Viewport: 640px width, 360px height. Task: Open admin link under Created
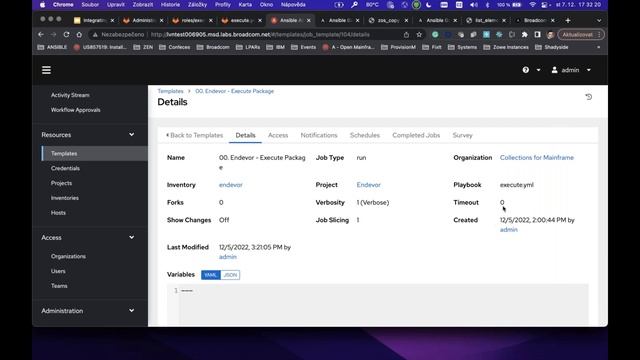[x=509, y=230]
